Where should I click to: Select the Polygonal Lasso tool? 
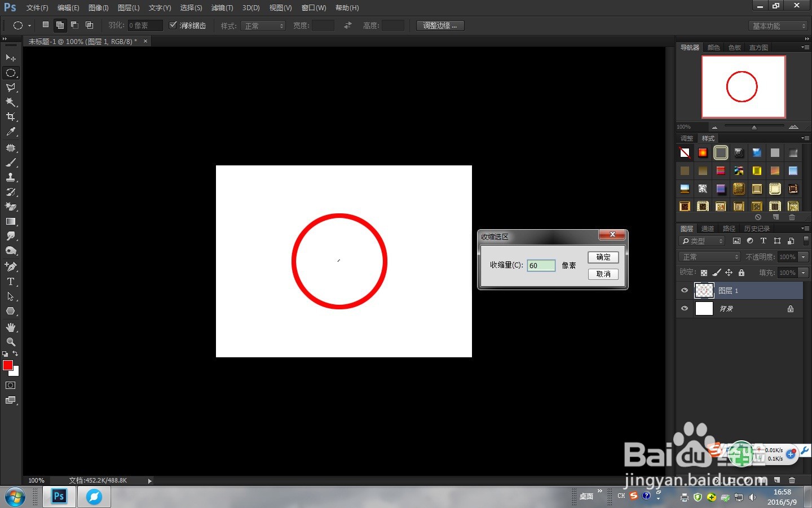pyautogui.click(x=11, y=87)
